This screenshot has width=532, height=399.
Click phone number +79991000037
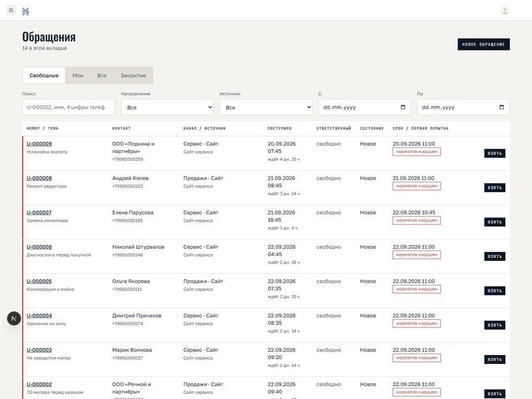pyautogui.click(x=127, y=358)
